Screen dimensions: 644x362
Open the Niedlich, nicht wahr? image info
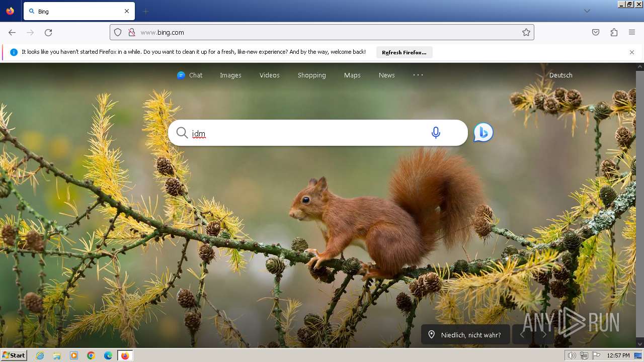[465, 335]
